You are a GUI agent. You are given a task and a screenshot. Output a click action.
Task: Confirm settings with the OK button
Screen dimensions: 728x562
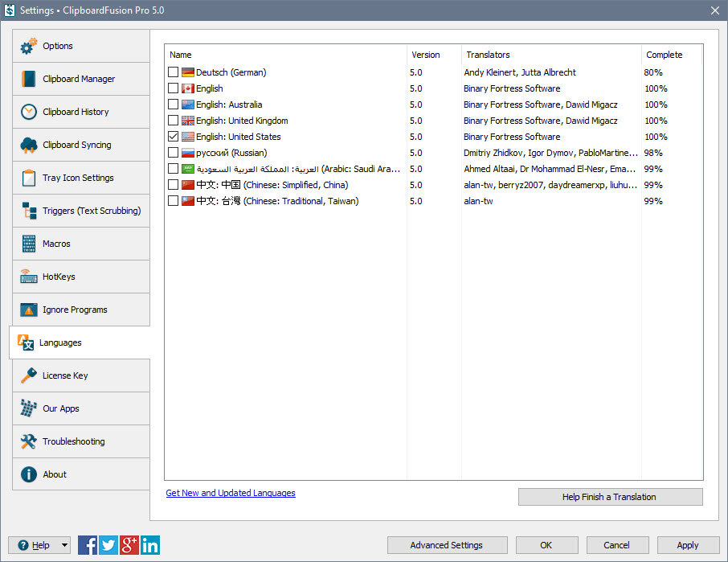(x=547, y=545)
